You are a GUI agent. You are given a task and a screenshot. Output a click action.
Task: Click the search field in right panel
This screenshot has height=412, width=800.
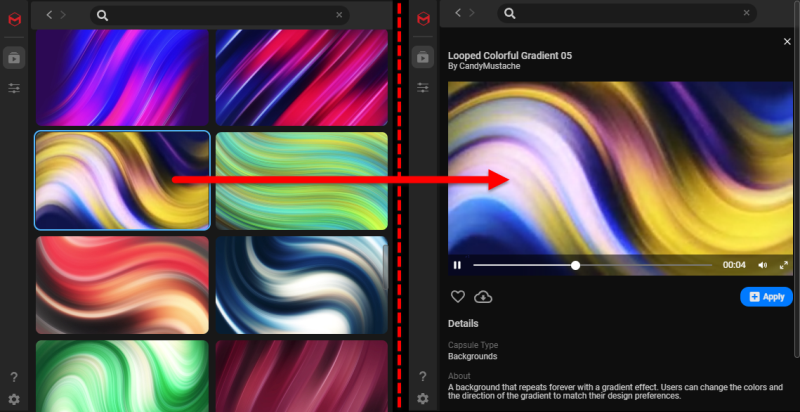[x=628, y=13]
